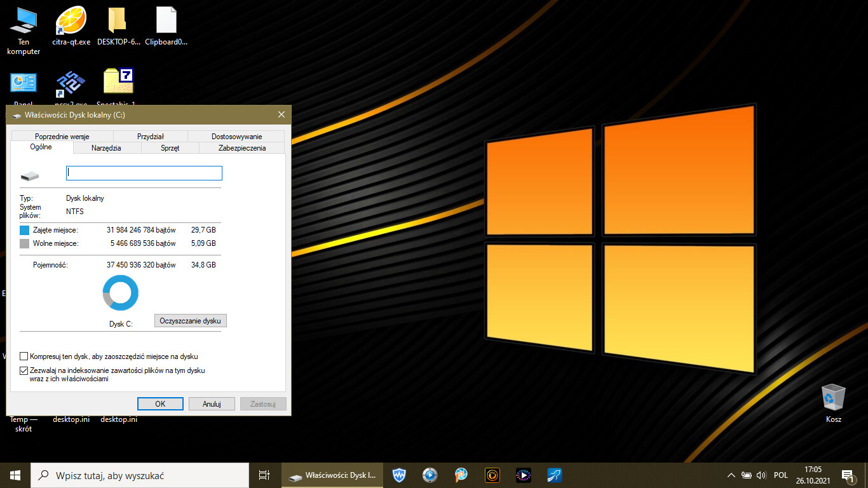Viewport: 868px width, 488px height.
Task: Click the Dysk lokalny type value
Action: coord(85,198)
